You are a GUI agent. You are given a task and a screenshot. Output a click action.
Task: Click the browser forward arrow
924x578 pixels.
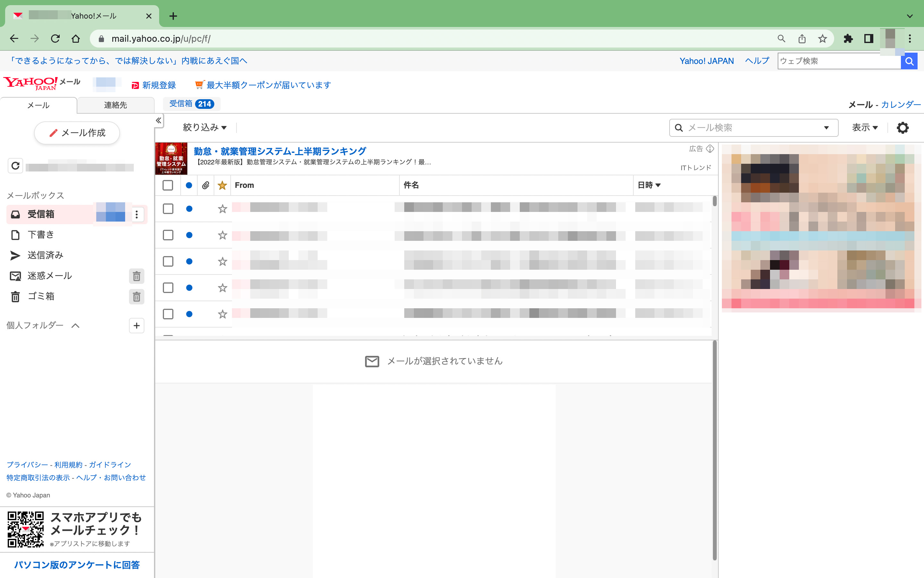tap(35, 39)
